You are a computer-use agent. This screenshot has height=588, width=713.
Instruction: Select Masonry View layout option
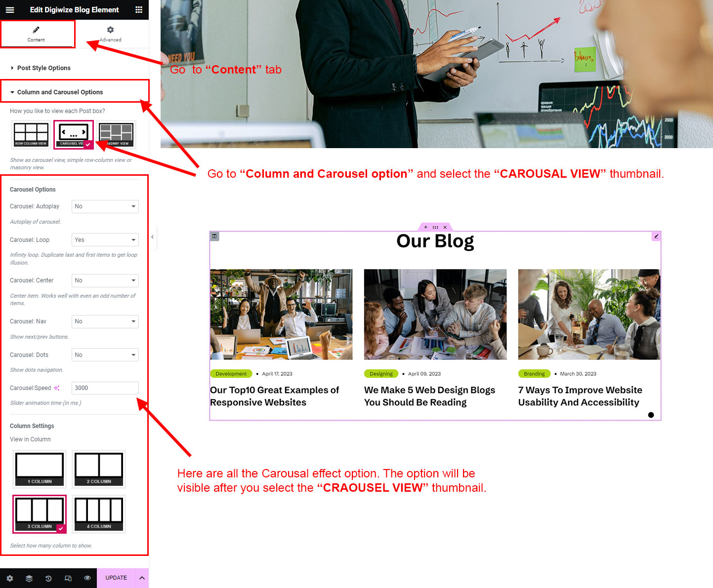click(x=117, y=134)
